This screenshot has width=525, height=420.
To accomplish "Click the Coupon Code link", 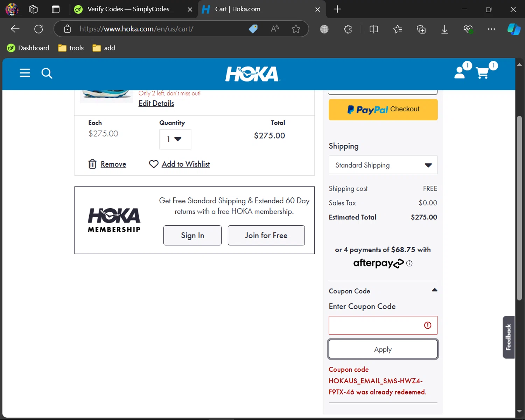I will pyautogui.click(x=349, y=291).
